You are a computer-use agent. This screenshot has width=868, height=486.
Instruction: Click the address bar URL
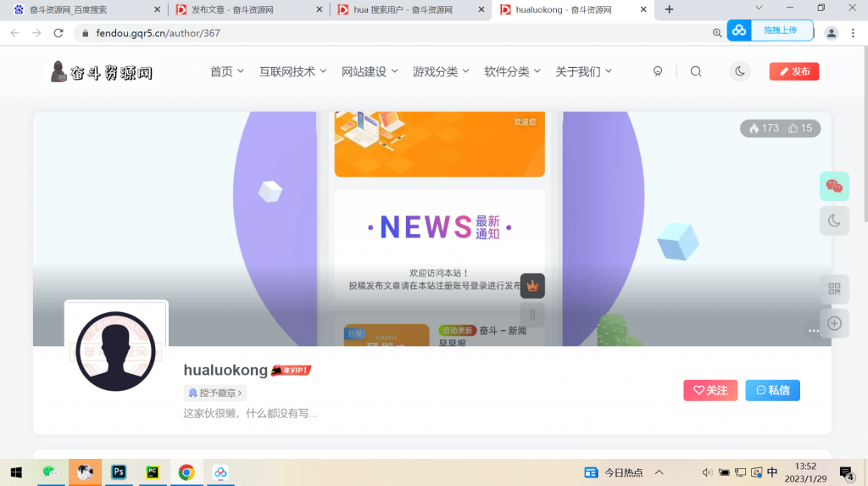158,33
